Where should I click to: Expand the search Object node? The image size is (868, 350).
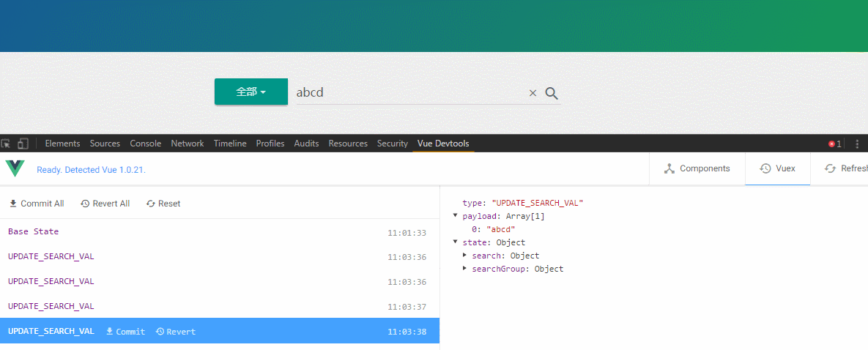464,256
